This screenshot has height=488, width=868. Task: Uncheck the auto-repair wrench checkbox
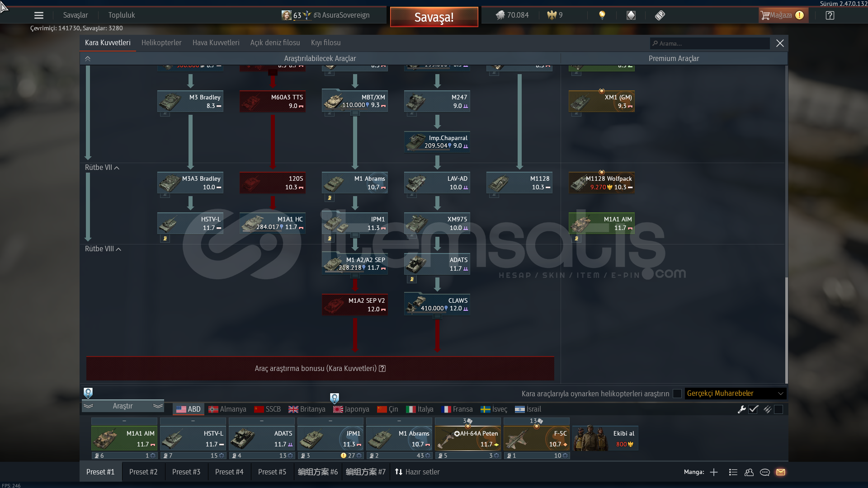(x=753, y=409)
